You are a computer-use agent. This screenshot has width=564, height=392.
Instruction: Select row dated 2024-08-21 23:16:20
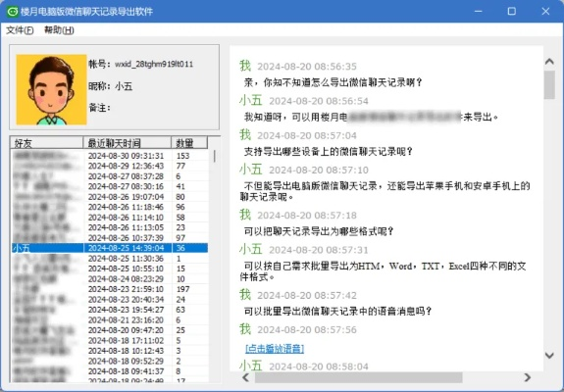pos(110,319)
